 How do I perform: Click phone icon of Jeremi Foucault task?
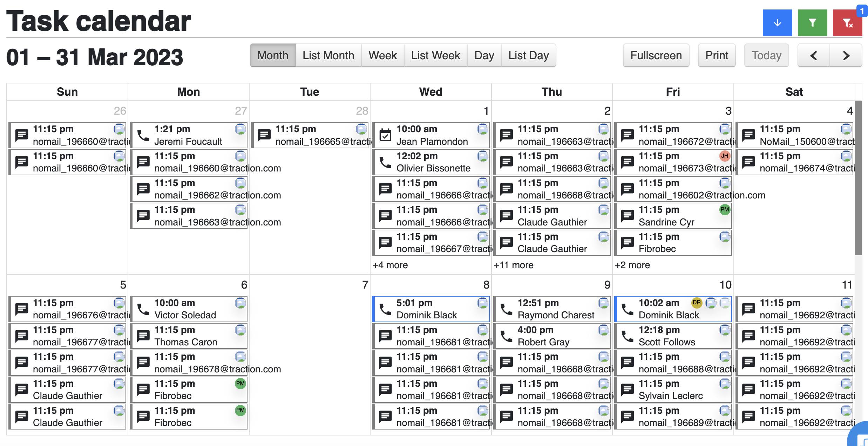[x=143, y=135]
